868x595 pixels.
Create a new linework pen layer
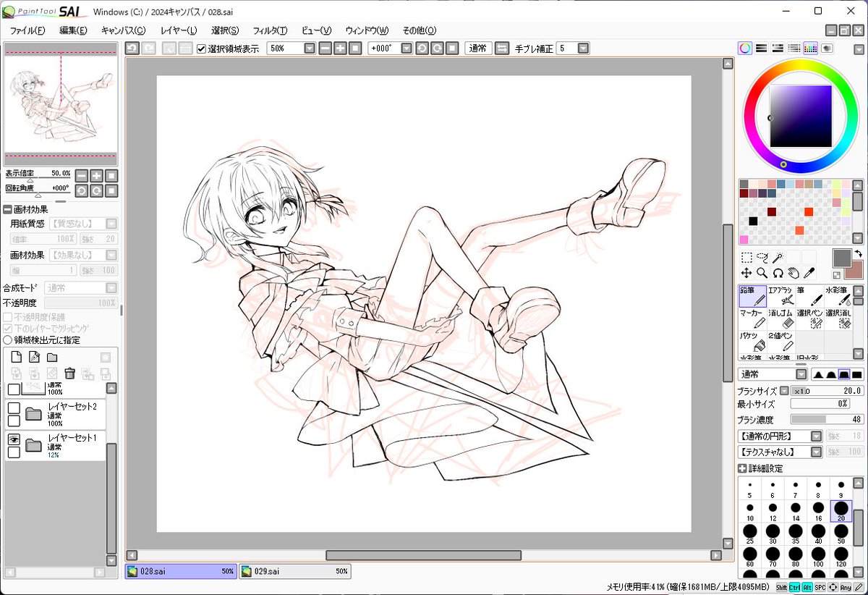coord(34,357)
